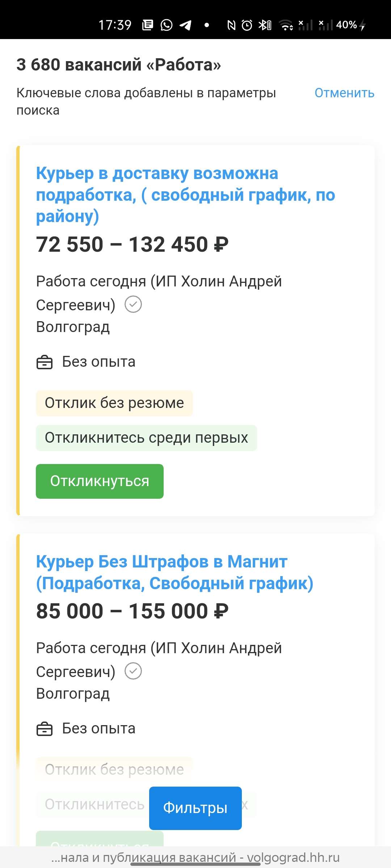
Task: Tap briefcase experience icon in second vacancy
Action: pyautogui.click(x=45, y=729)
